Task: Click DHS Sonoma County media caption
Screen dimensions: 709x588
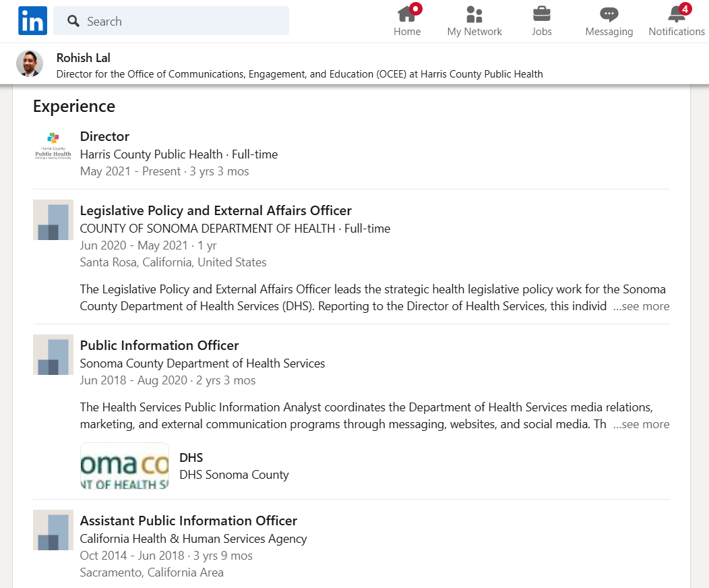Action: (x=234, y=475)
